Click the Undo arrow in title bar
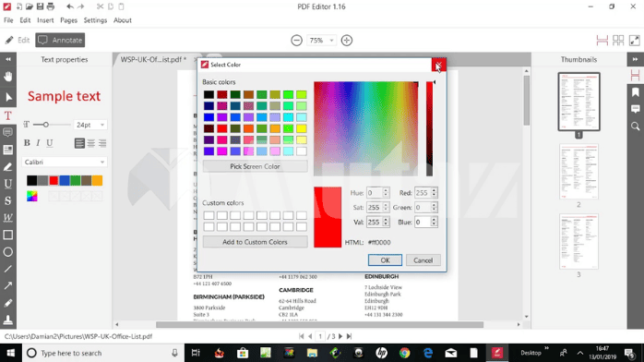The width and height of the screenshot is (644, 362). (70, 6)
